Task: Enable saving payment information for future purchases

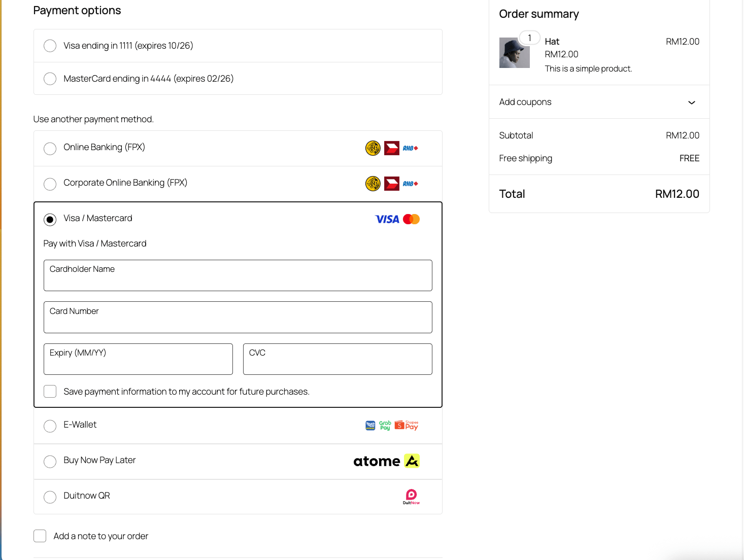Action: [50, 392]
